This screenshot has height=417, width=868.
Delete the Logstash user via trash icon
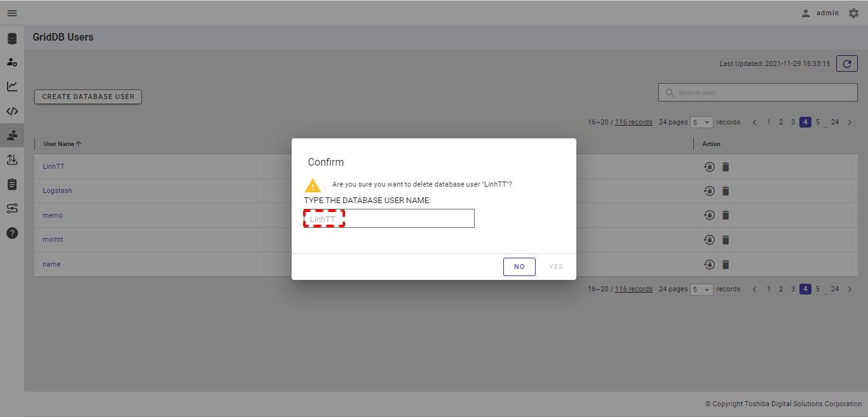tap(726, 191)
